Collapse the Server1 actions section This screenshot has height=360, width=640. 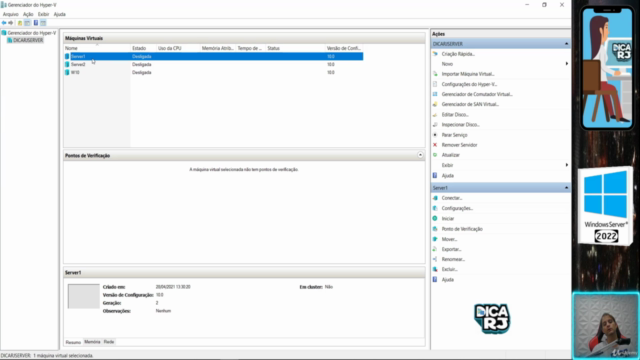(567, 188)
